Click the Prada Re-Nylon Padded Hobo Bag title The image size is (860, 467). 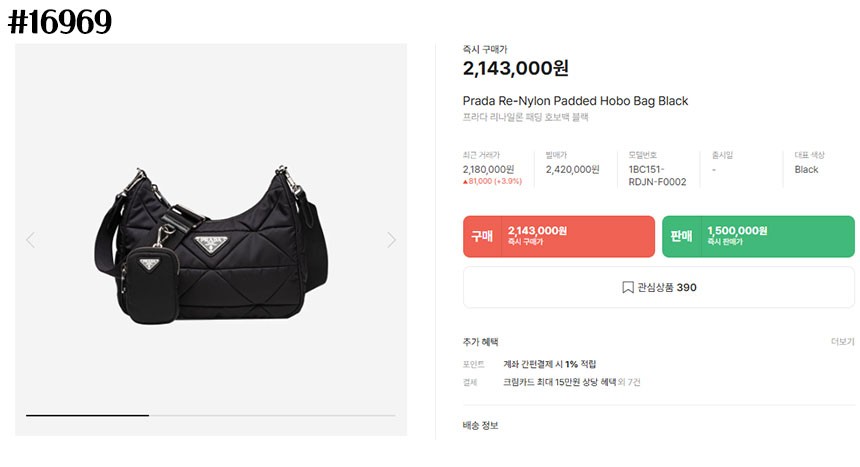coord(575,101)
